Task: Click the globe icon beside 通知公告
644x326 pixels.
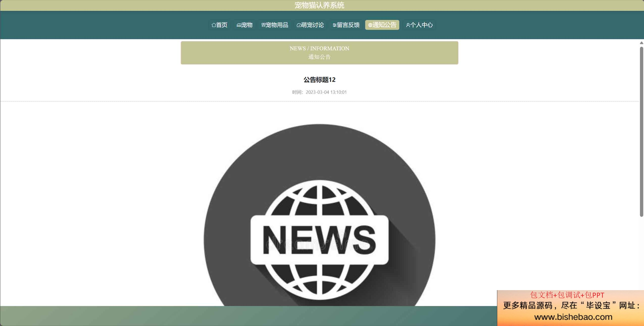Action: [370, 25]
